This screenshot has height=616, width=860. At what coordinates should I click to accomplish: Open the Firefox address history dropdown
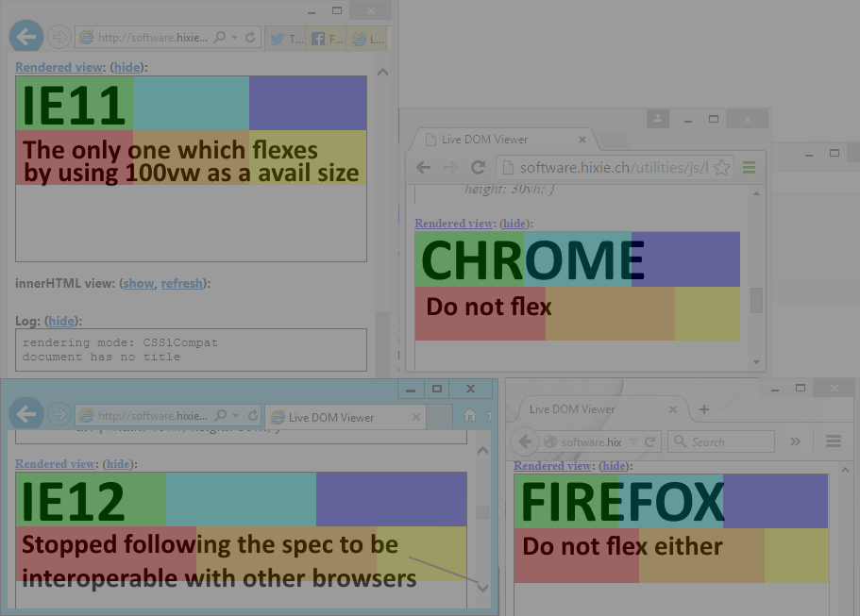[634, 441]
